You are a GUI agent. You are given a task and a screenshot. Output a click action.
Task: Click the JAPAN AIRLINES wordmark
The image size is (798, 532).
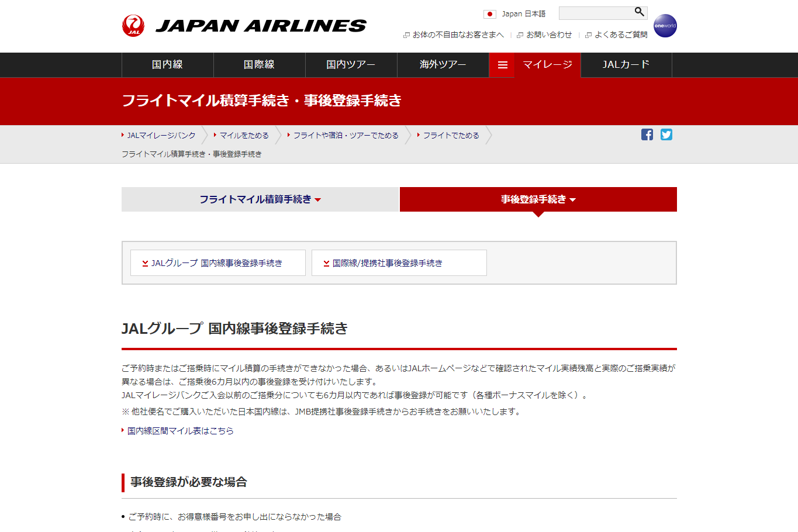[261, 26]
